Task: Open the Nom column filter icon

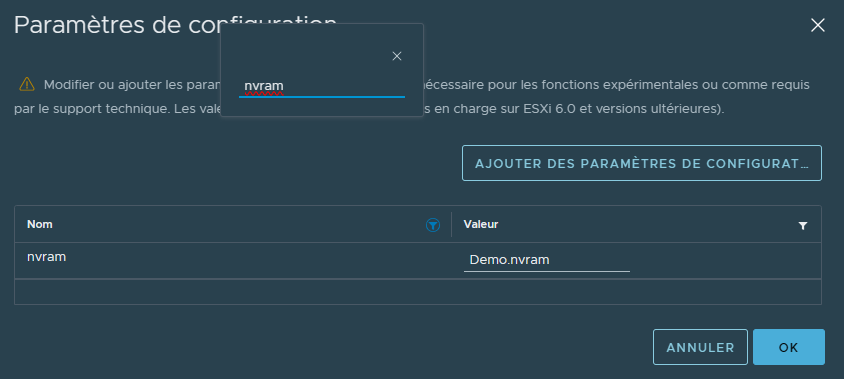Action: coord(432,225)
